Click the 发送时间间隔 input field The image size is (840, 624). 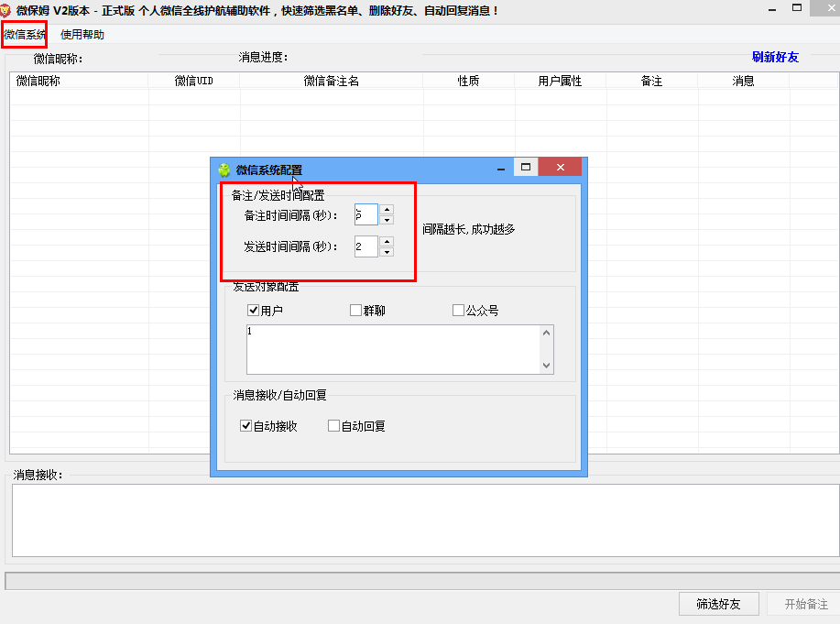(366, 246)
